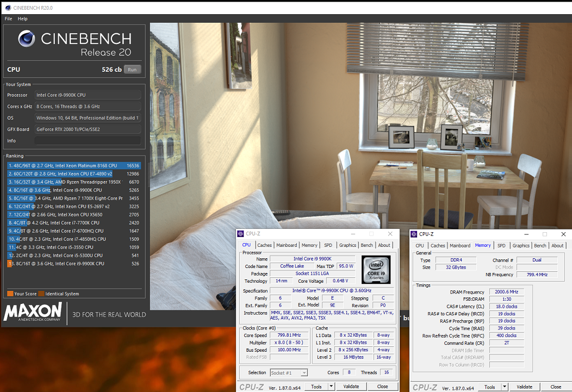Click the Cinebench sphere logo
The height and width of the screenshot is (392, 572).
click(x=27, y=38)
